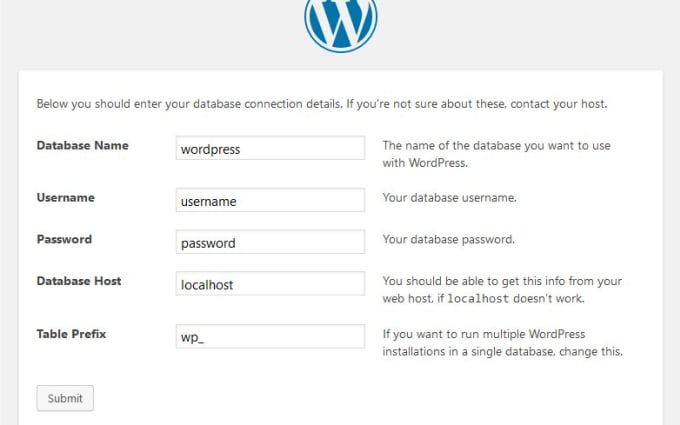The image size is (680, 425).
Task: Click the 'Your database username.' hint text
Action: (x=449, y=198)
